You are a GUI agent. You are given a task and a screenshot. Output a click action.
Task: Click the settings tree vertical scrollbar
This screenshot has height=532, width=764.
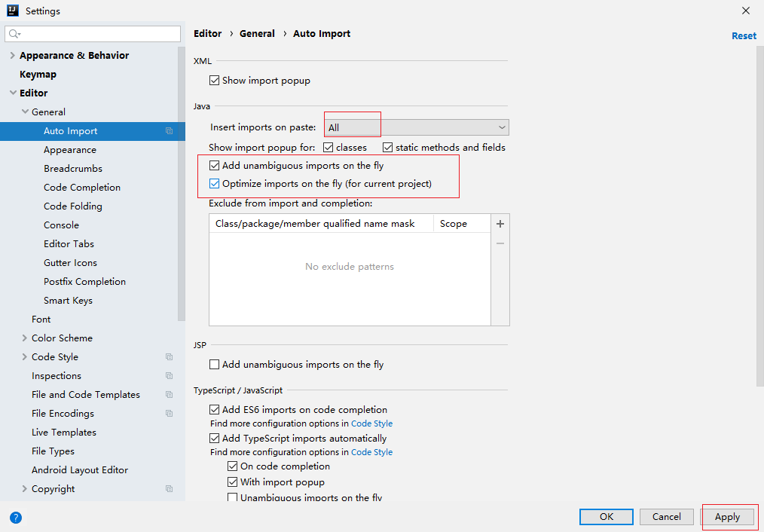182,184
